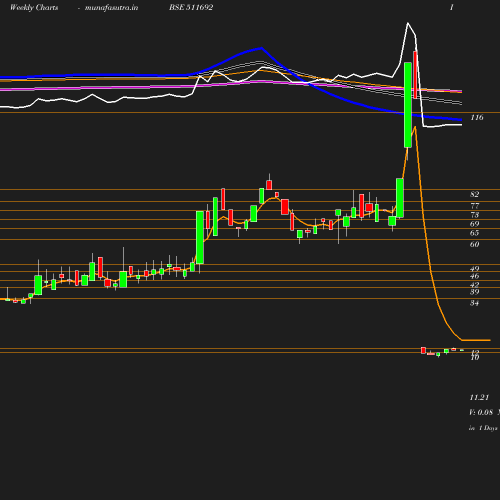Click the tallest green candlestick crossing the 116 line
500x500 pixels.
click(408, 105)
